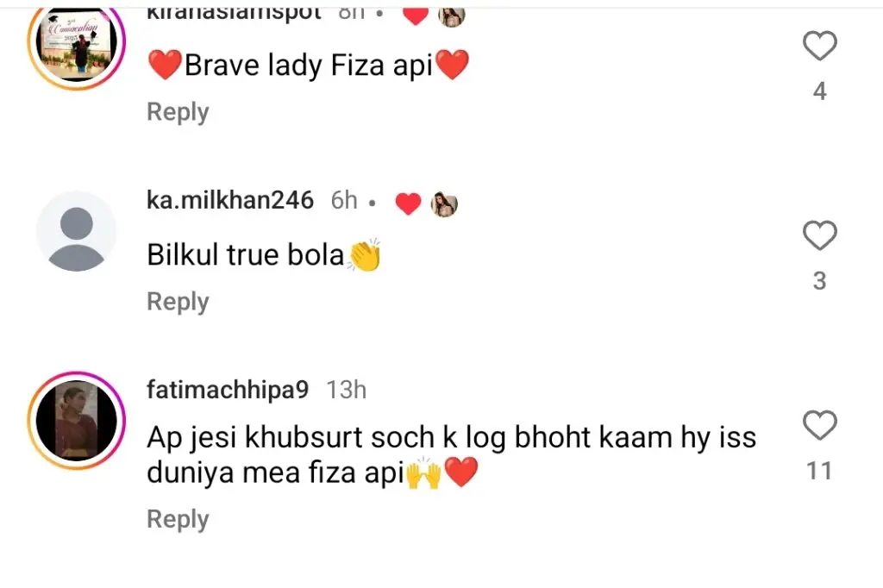Viewport: 883px width, 588px height.
Task: Reply to fatimachhipa9's comment
Action: pyautogui.click(x=178, y=519)
